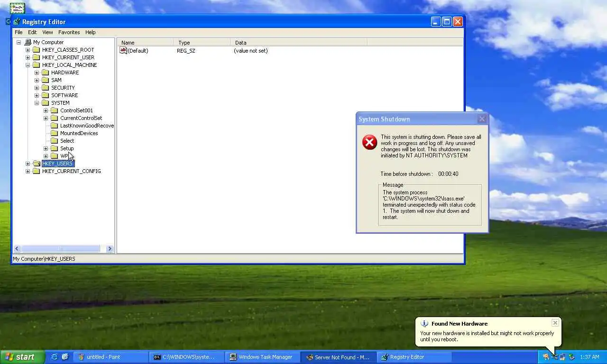Click the SAM key folder icon

(46, 80)
